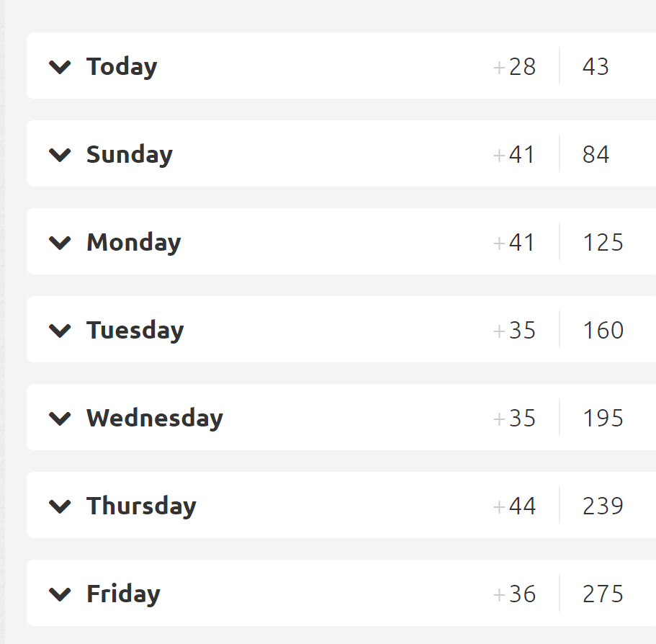Expand the Monday row chevron
656x644 pixels.
[x=60, y=243]
